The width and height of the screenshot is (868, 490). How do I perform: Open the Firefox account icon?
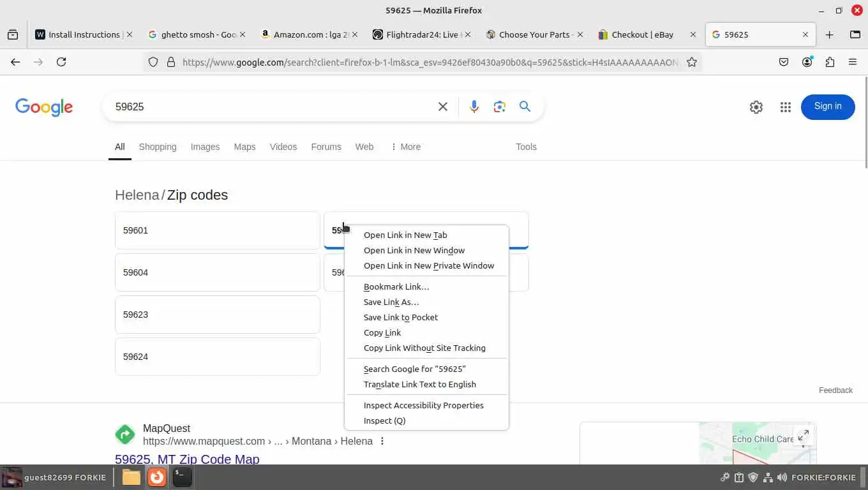(807, 62)
